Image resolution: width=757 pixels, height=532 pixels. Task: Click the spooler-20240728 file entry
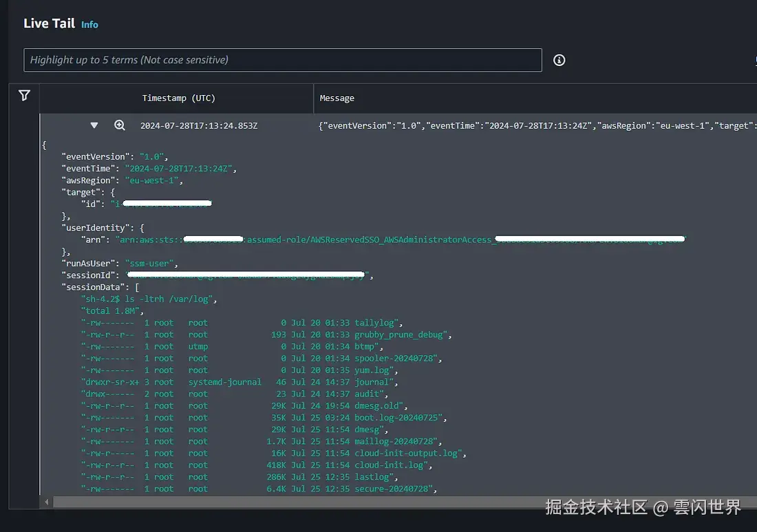(260, 358)
